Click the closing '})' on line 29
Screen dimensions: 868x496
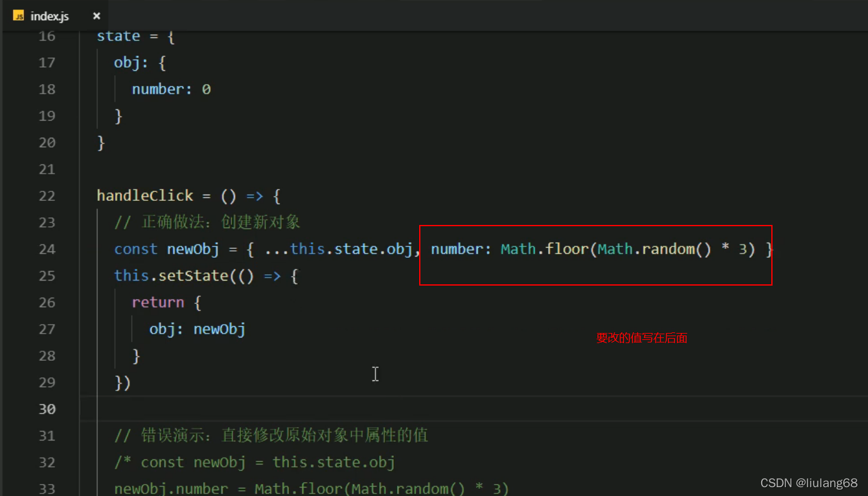coord(123,382)
